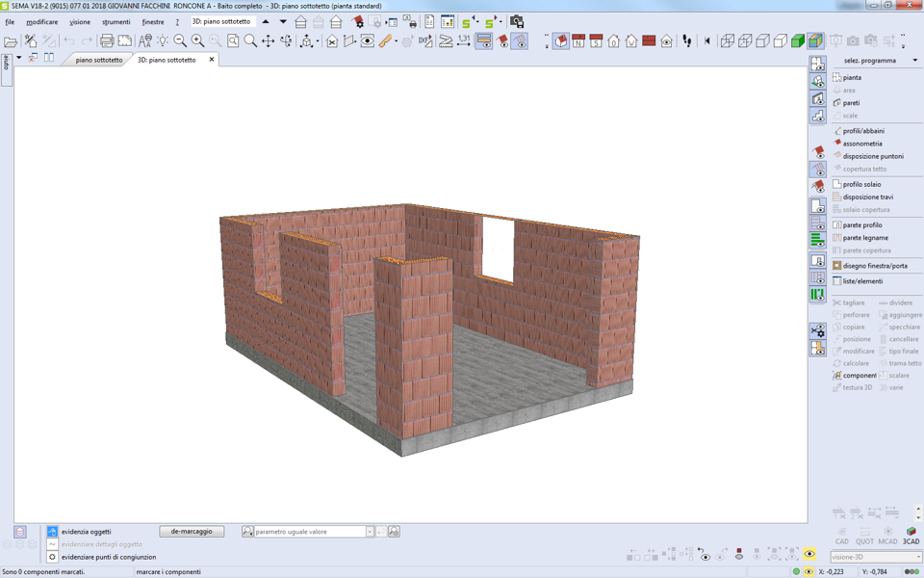Click the pan move arrows tool

(269, 41)
